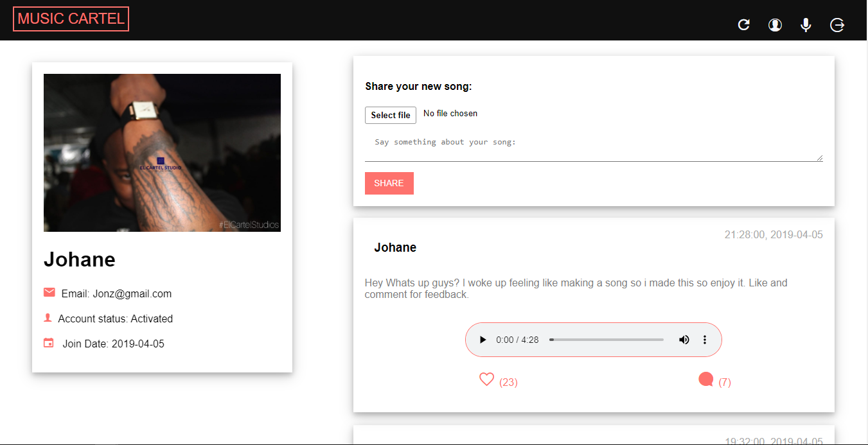
Task: Click the audio time display 0:00 / 4:28
Action: click(x=517, y=340)
